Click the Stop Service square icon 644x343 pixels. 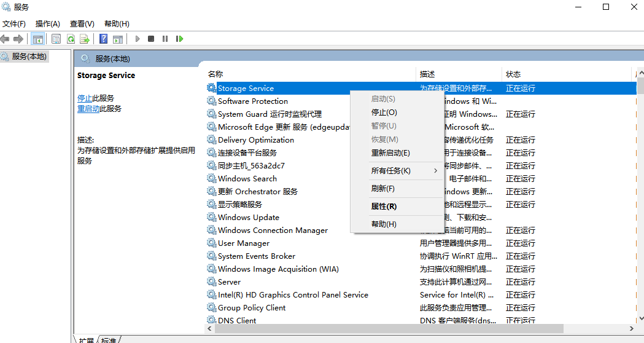(x=151, y=39)
